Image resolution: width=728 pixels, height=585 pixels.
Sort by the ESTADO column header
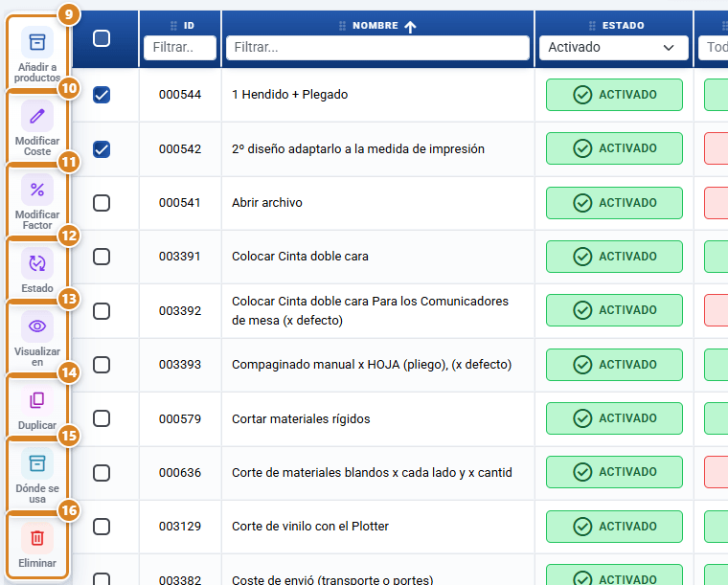pyautogui.click(x=623, y=26)
